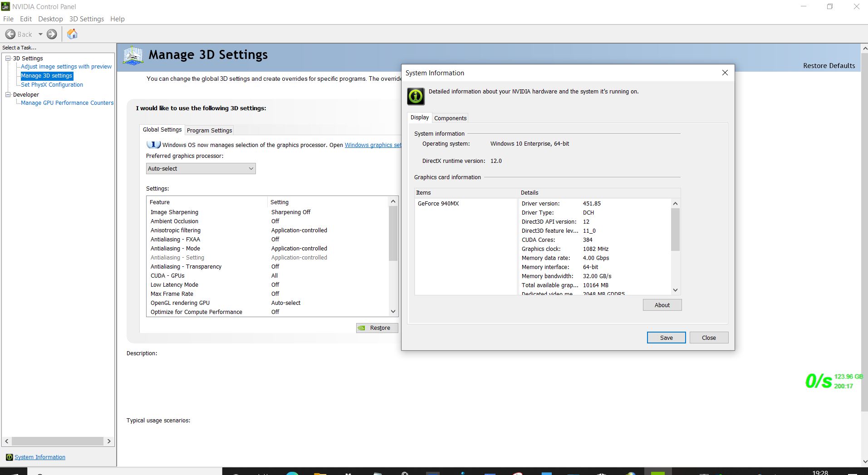This screenshot has width=868, height=475.
Task: Select OpenGL rendering GPU row
Action: pyautogui.click(x=268, y=303)
